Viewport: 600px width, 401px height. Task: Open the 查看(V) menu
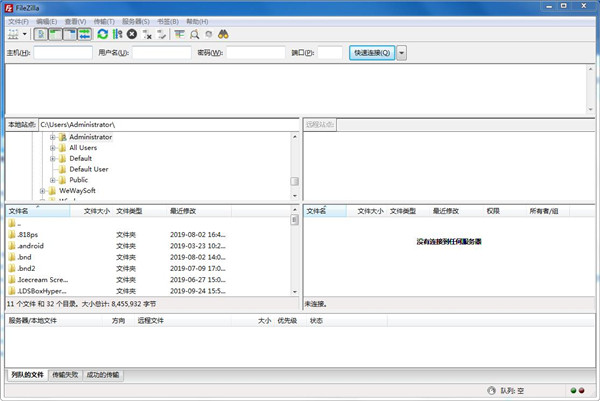[75, 21]
